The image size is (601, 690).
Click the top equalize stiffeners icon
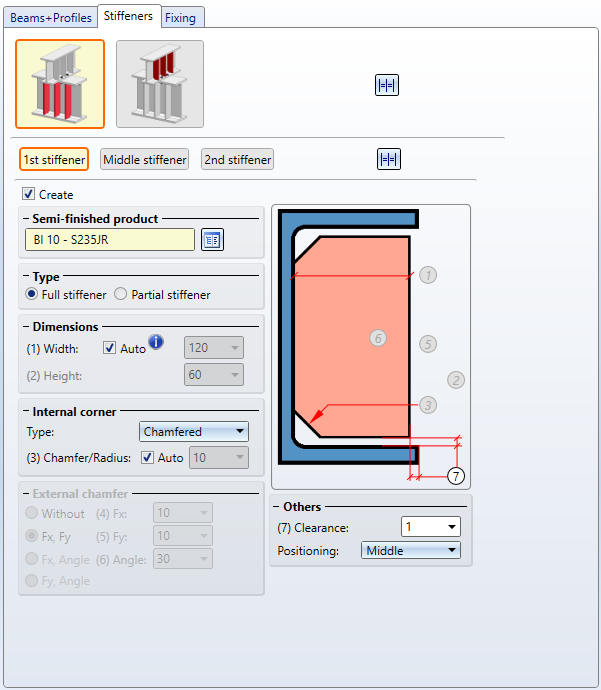click(387, 85)
